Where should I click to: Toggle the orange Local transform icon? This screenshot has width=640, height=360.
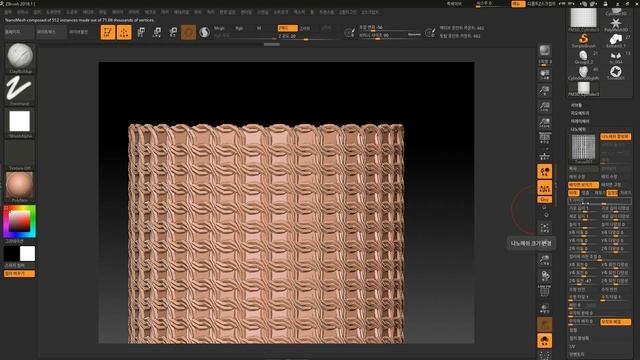[544, 171]
